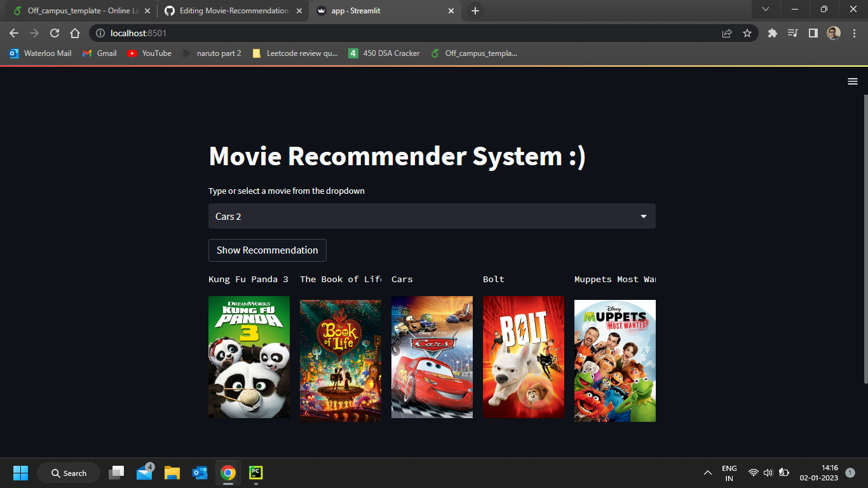This screenshot has height=488, width=868.
Task: Open the Waterloo Mail bookmark
Action: click(x=41, y=53)
